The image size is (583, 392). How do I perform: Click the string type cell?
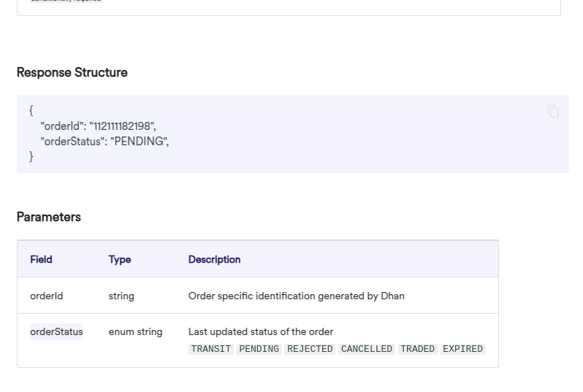[x=121, y=296]
